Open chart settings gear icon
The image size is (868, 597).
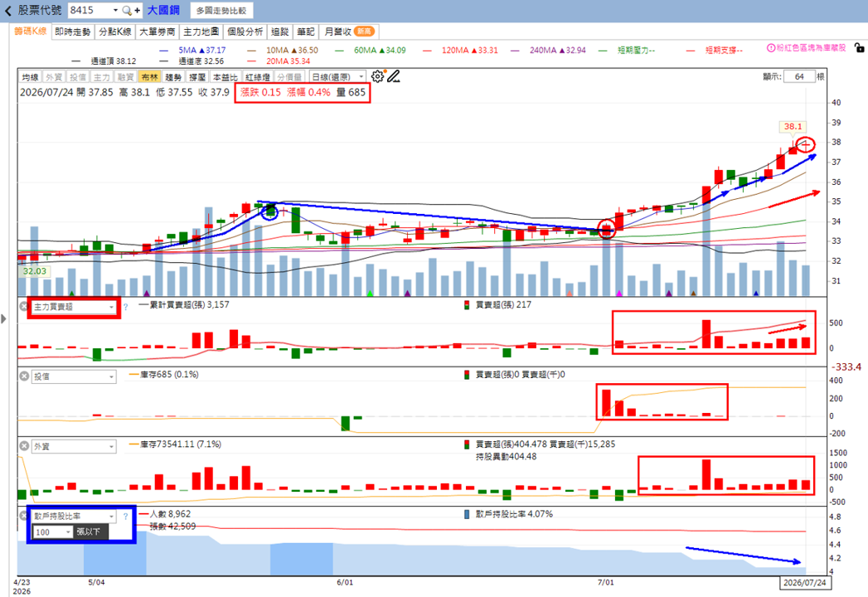(377, 76)
